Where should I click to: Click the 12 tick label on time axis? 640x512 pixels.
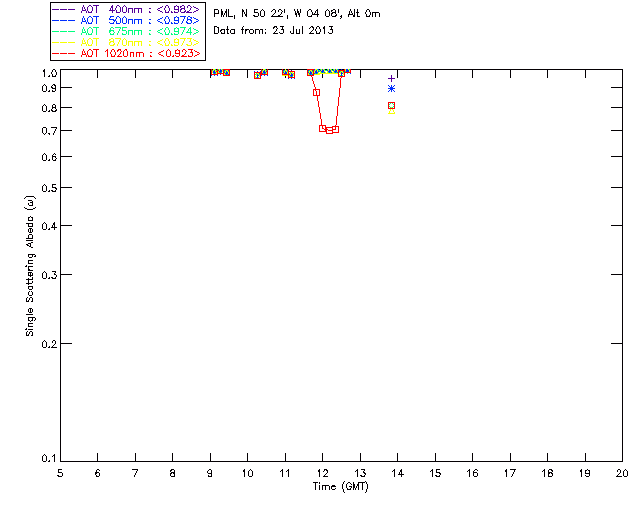[x=322, y=473]
